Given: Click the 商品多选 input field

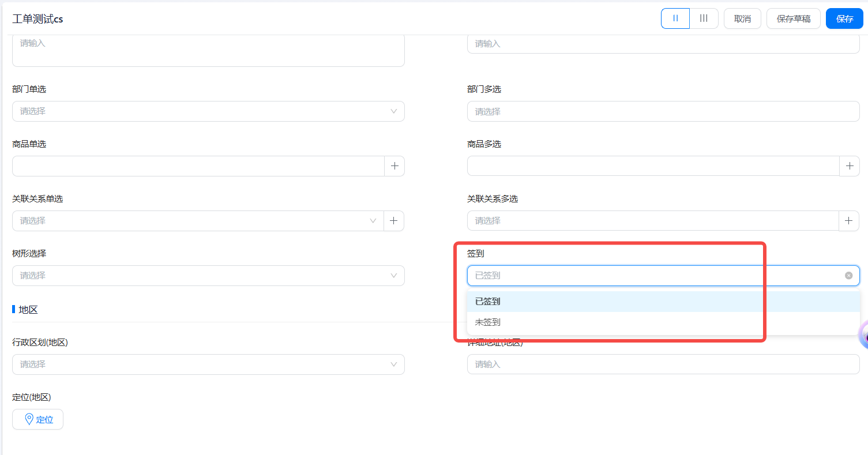Looking at the screenshot, I should click(653, 166).
